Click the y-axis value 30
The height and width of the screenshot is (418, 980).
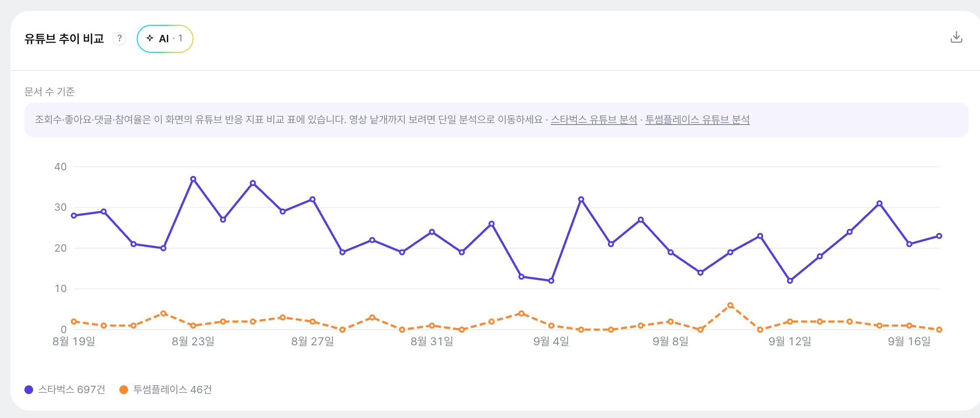[x=61, y=207]
